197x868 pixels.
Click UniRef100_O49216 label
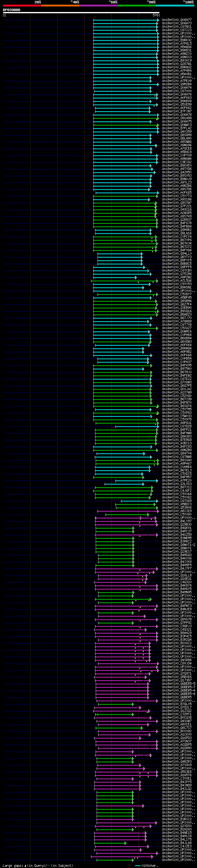(x=177, y=210)
